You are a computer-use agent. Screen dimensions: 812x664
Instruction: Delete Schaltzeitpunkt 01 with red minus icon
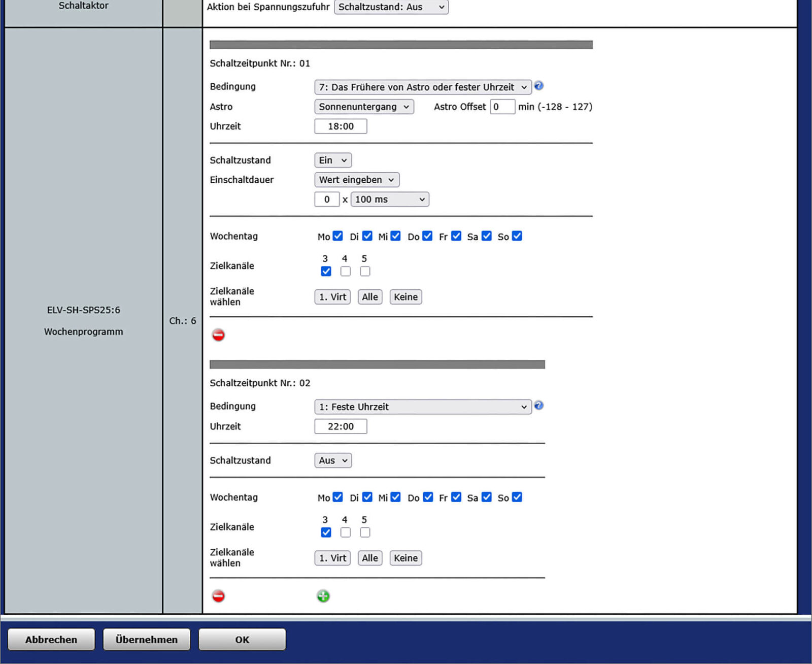tap(218, 335)
